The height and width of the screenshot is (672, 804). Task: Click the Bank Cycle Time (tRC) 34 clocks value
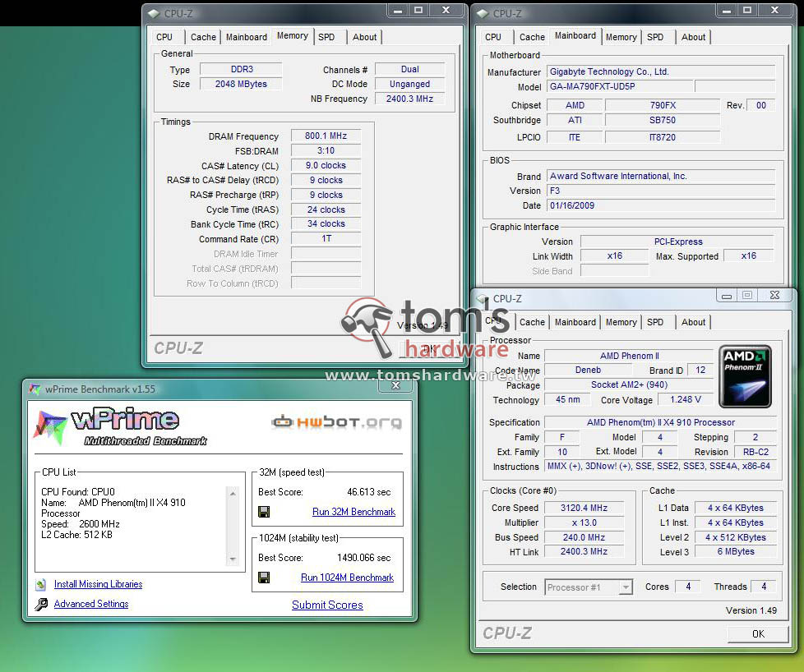[x=326, y=223]
